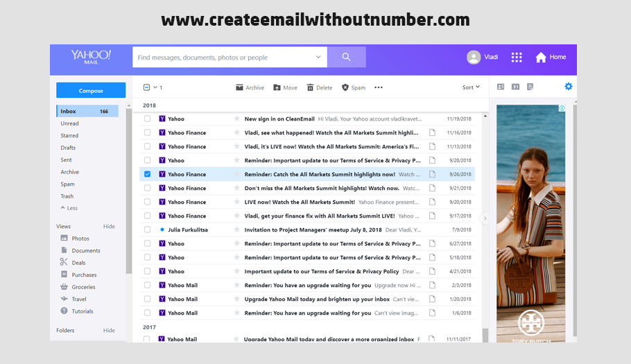The width and height of the screenshot is (631, 364).
Task: Open the Archive folder in sidebar
Action: [69, 172]
